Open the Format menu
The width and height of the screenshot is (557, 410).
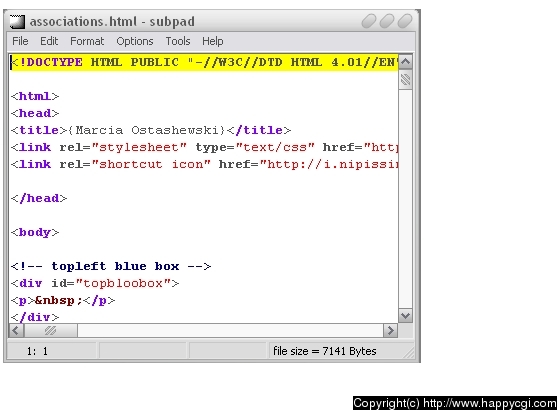(87, 41)
